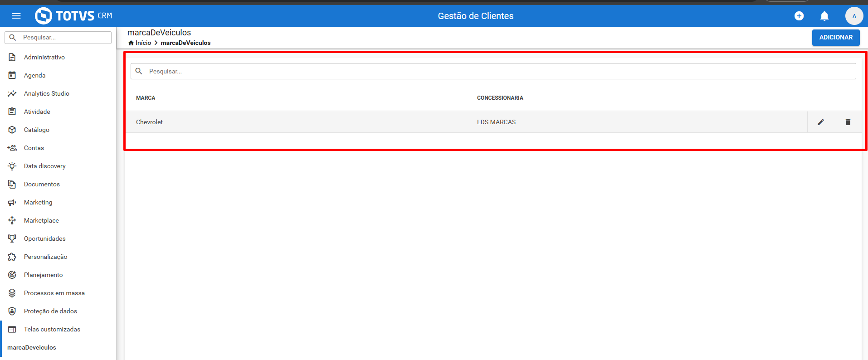Image resolution: width=868 pixels, height=360 pixels.
Task: Click the Administrativo document icon
Action: click(x=12, y=57)
